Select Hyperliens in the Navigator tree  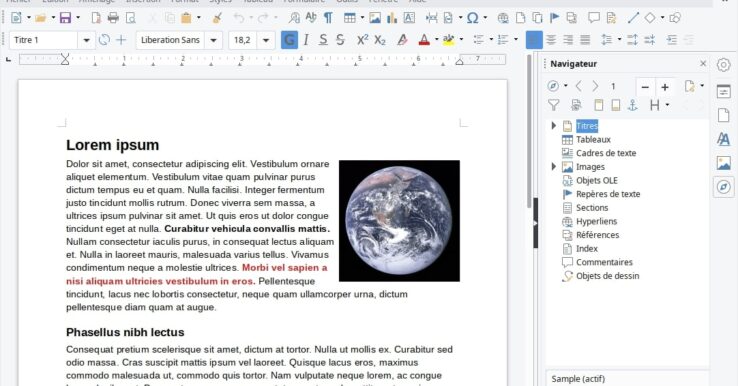(596, 221)
